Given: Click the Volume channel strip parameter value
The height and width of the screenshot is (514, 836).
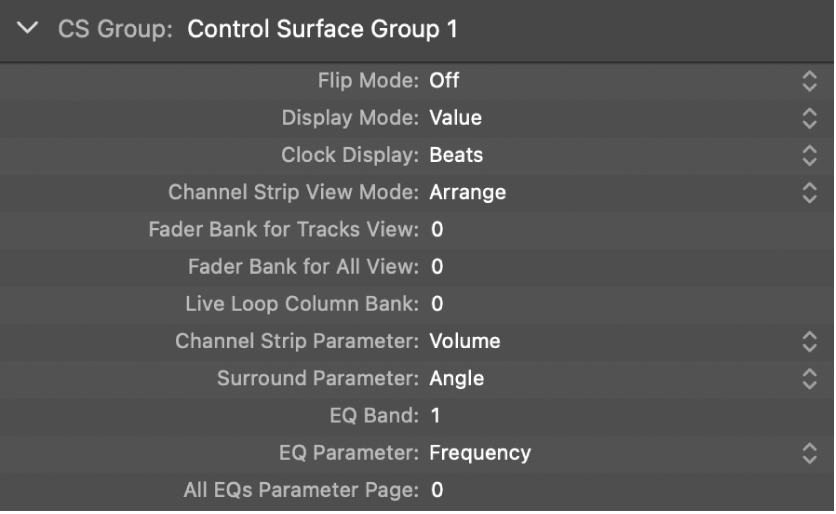Looking at the screenshot, I should tap(464, 341).
